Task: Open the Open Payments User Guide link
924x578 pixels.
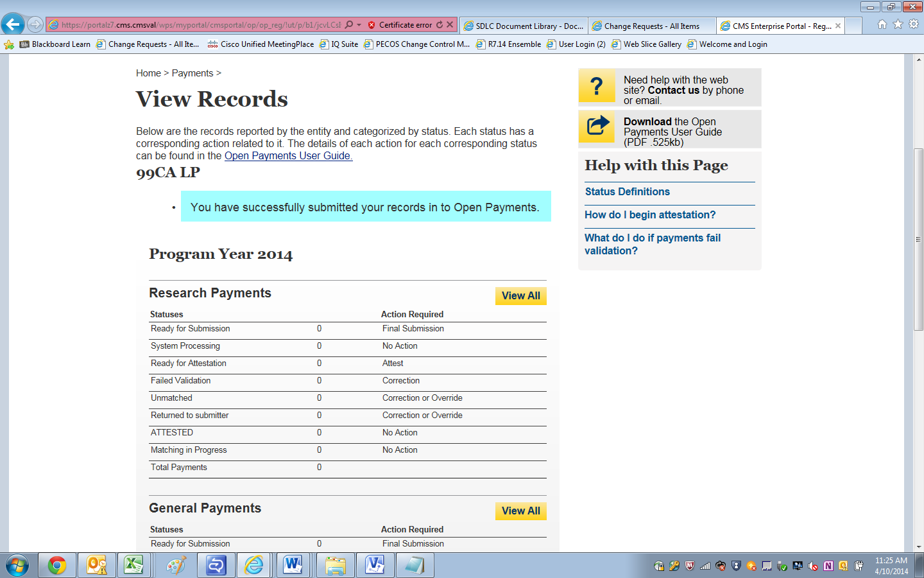Action: 288,156
